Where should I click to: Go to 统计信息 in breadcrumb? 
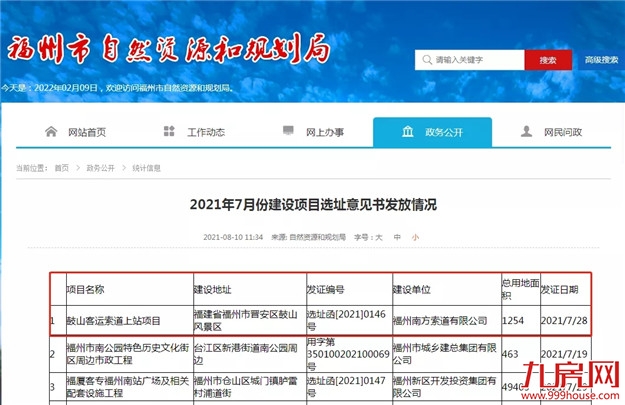(146, 168)
